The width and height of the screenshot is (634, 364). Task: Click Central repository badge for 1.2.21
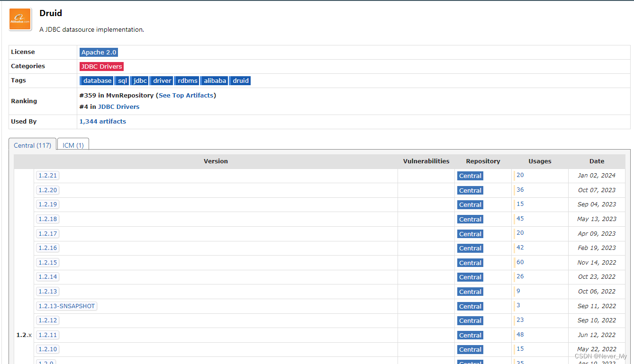tap(470, 176)
